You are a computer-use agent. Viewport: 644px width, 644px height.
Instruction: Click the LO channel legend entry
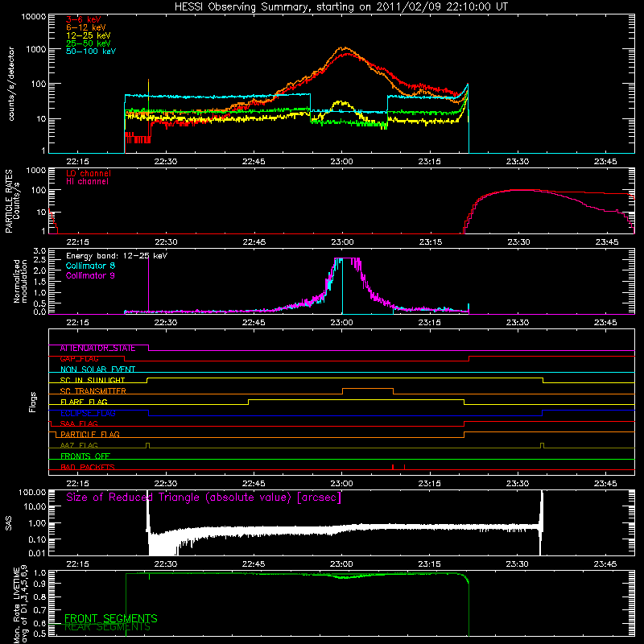point(88,173)
